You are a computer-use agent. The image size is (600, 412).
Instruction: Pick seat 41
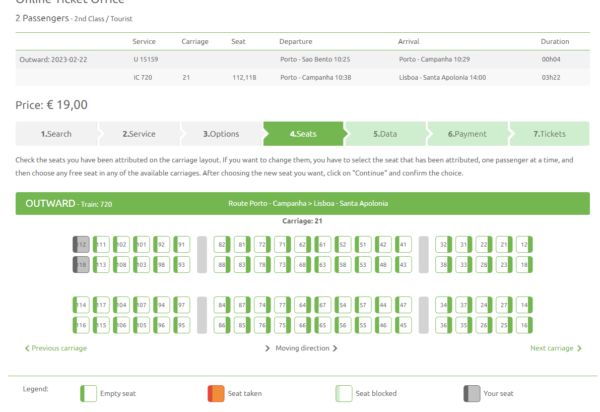(403, 244)
